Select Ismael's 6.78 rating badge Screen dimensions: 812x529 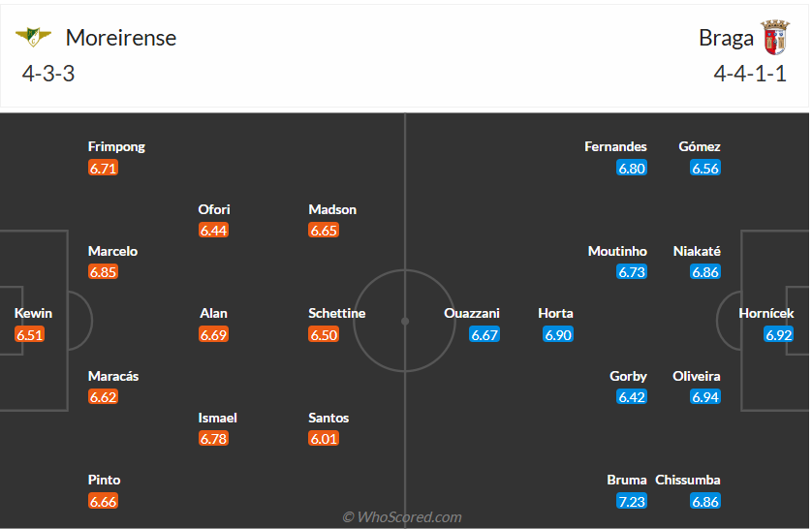coord(213,439)
